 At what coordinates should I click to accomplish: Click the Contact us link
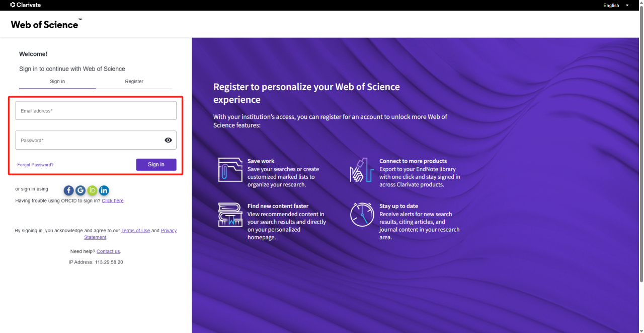108,251
